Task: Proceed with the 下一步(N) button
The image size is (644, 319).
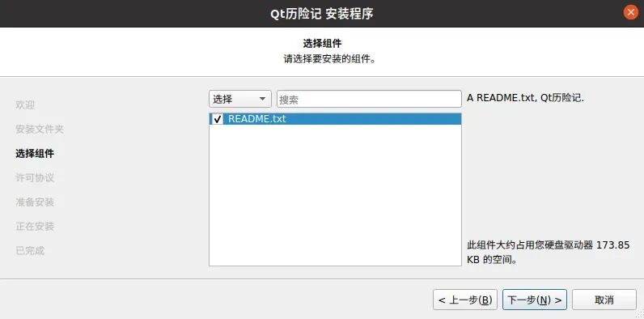Action: [534, 300]
